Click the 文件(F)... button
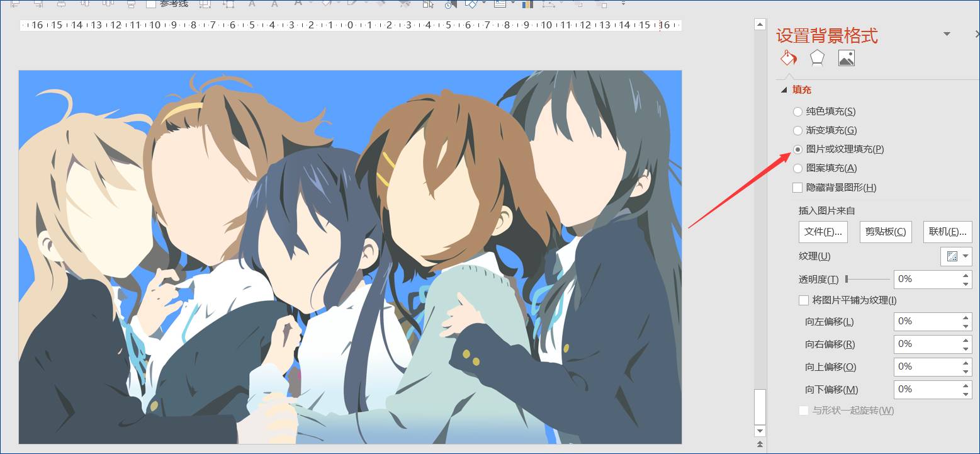980x454 pixels. point(823,232)
